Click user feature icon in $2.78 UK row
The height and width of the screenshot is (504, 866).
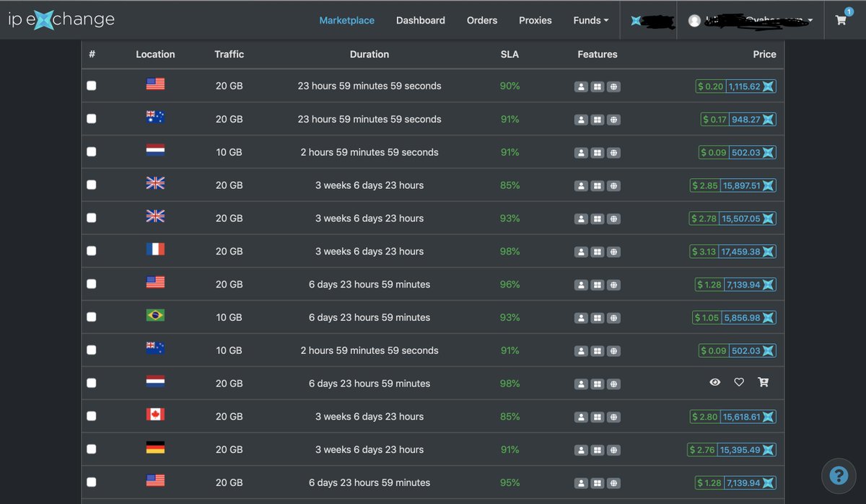pos(581,219)
